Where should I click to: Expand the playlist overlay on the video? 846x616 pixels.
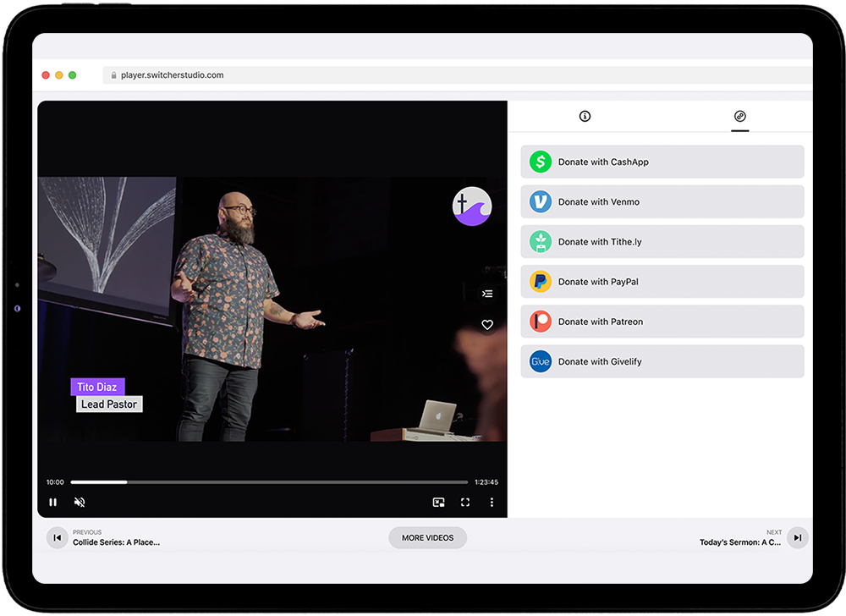[487, 294]
